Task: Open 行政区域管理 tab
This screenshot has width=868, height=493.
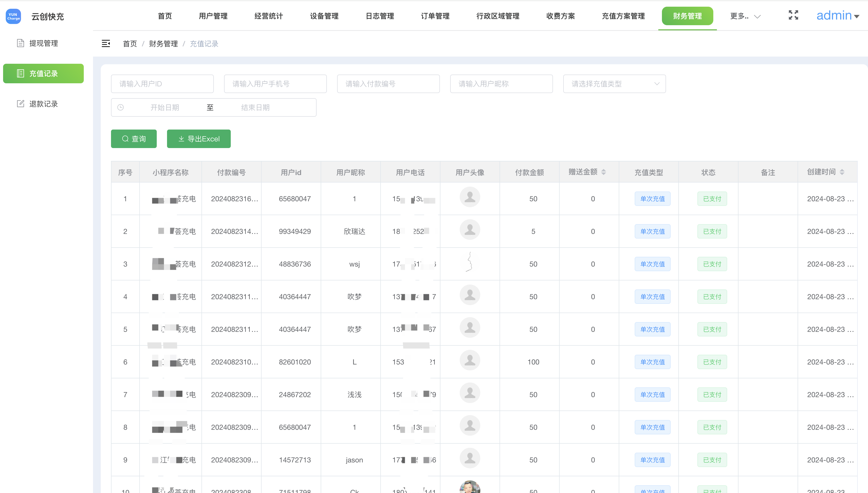Action: [x=498, y=16]
